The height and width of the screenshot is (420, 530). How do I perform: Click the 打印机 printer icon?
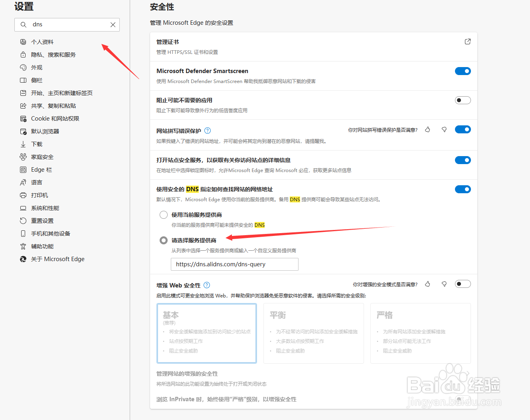(x=23, y=195)
